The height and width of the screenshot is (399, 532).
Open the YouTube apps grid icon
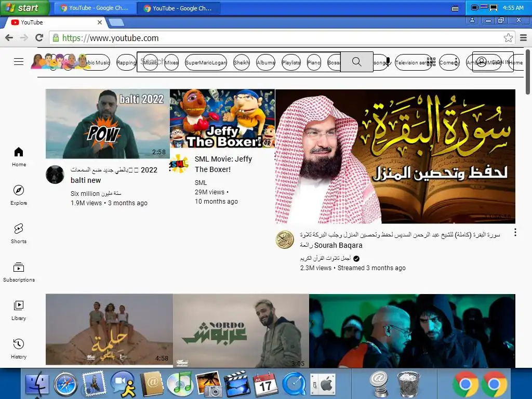[431, 62]
